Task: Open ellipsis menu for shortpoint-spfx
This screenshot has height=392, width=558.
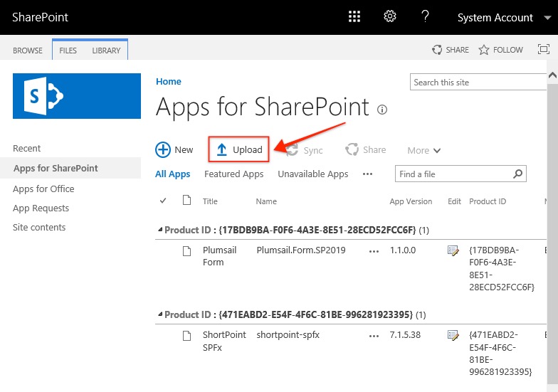Action: [374, 336]
